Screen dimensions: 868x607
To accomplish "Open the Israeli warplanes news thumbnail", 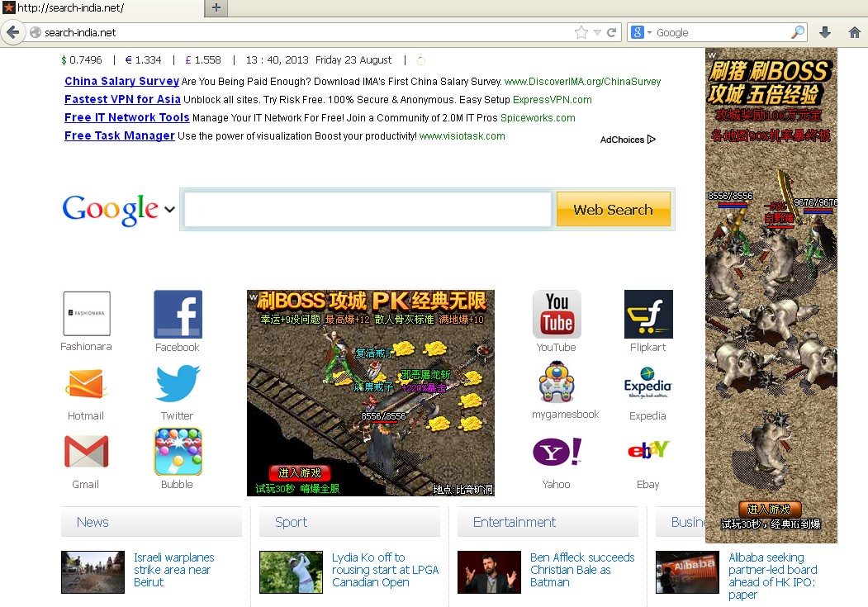I will click(93, 572).
